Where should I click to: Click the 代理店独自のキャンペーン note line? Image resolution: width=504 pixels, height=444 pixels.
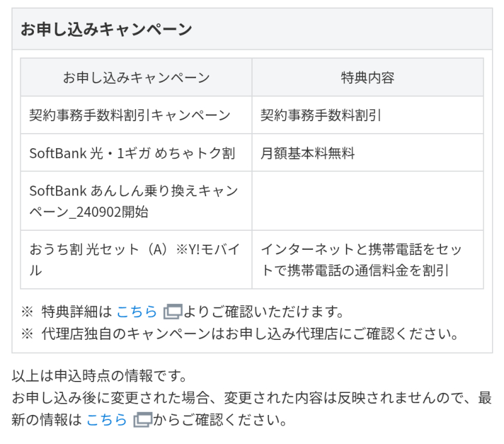click(x=249, y=333)
